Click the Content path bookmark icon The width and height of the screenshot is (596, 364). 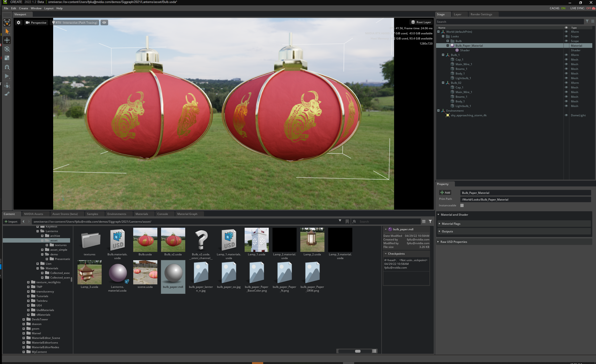(x=347, y=222)
